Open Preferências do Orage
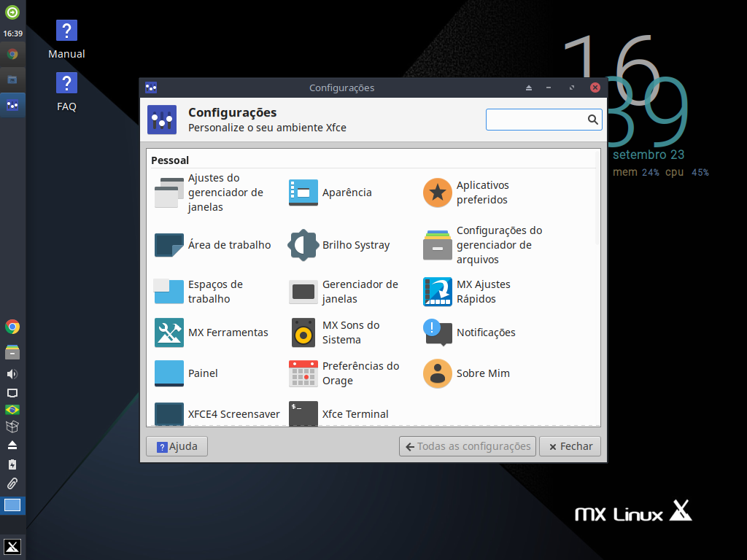The image size is (747, 560). pos(344,373)
